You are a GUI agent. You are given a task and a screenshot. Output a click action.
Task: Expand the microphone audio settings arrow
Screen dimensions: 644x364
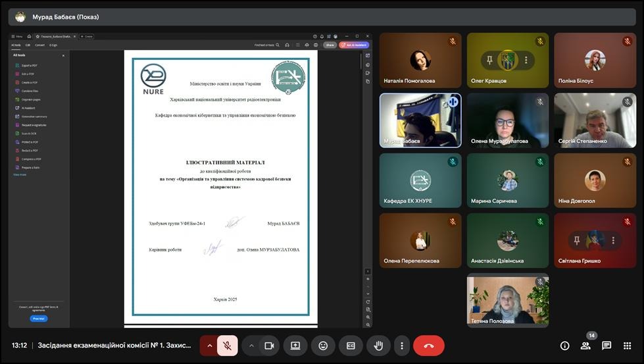(210, 346)
